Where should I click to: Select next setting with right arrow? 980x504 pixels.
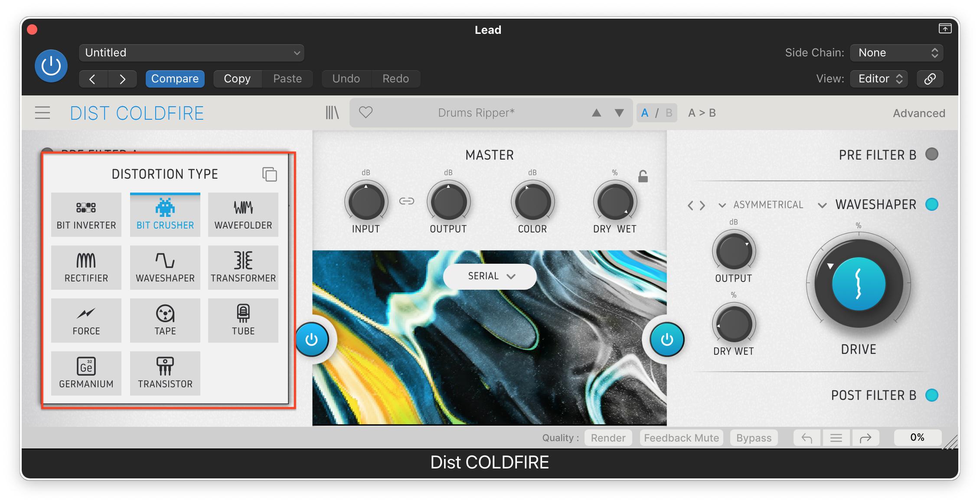pyautogui.click(x=122, y=79)
